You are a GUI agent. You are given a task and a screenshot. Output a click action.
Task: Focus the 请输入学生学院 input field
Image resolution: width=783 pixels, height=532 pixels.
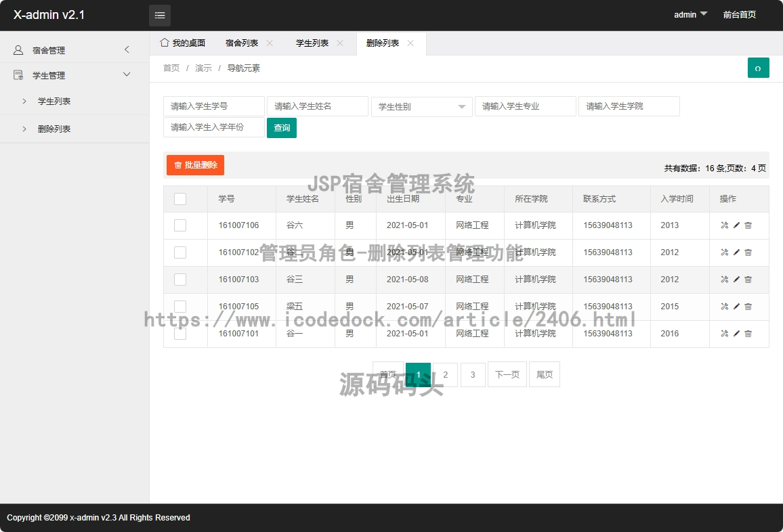click(x=629, y=106)
